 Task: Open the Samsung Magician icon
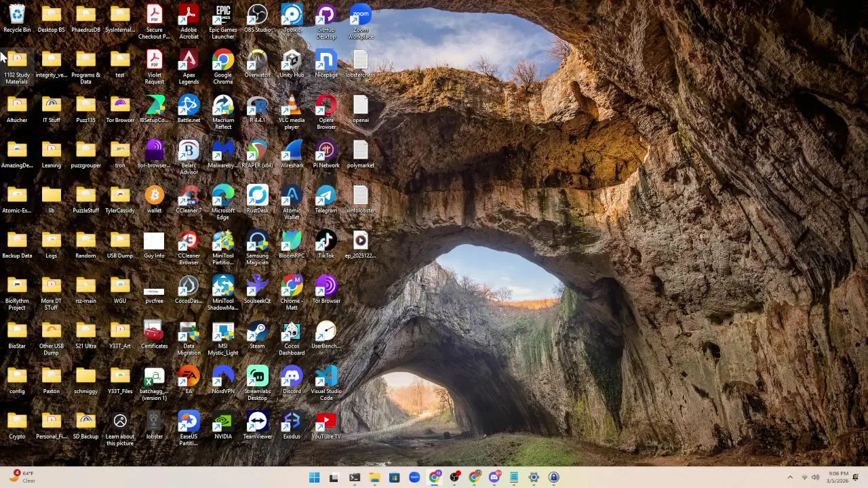click(x=258, y=248)
